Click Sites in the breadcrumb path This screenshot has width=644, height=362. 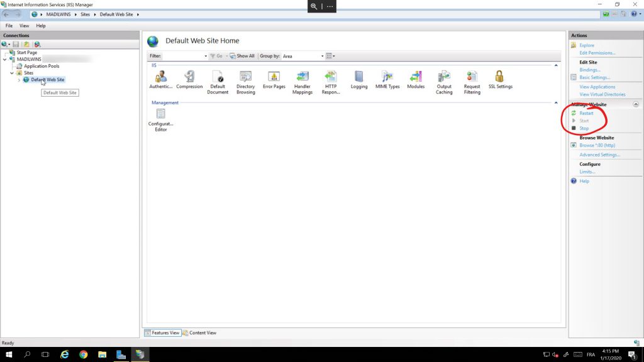pos(85,14)
